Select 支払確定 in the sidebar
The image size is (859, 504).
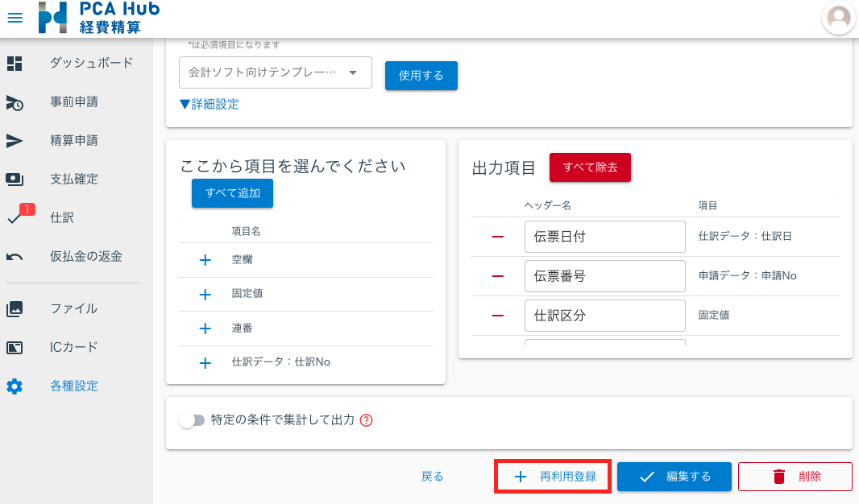tap(15, 179)
